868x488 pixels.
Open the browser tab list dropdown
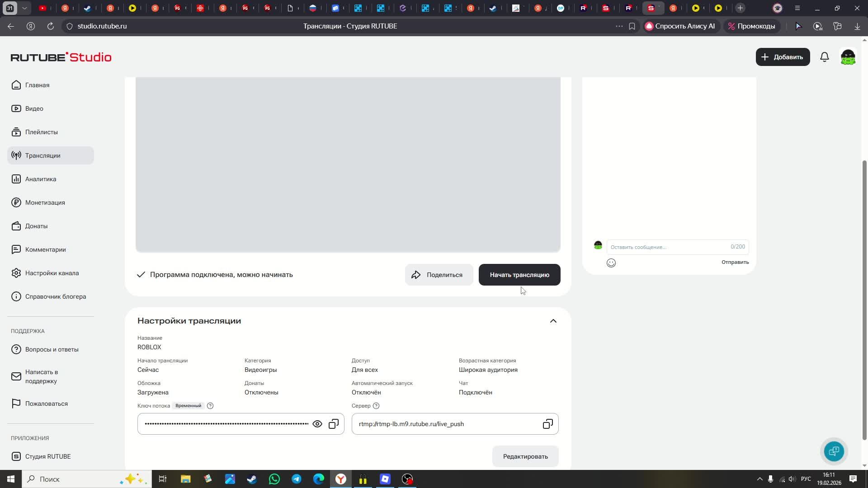point(25,8)
